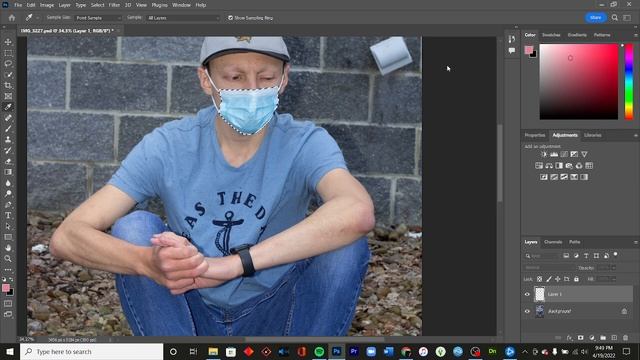The width and height of the screenshot is (640, 360).
Task: Open the search icon beside Share
Action: pyautogui.click(x=615, y=18)
